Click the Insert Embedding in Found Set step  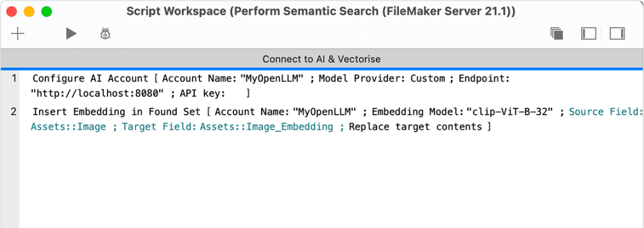coord(117,111)
